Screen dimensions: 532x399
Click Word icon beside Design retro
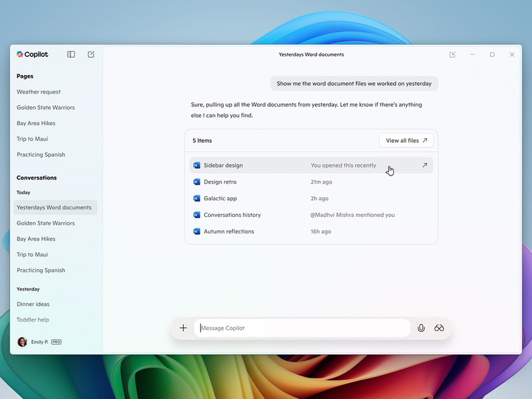[196, 182]
